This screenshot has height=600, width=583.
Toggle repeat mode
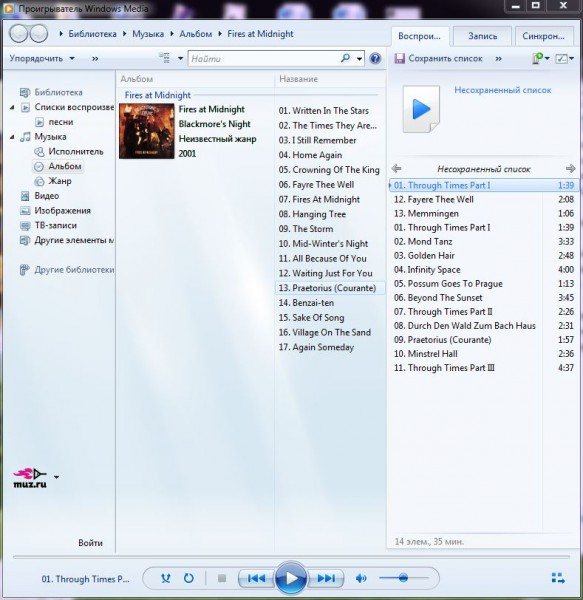189,578
